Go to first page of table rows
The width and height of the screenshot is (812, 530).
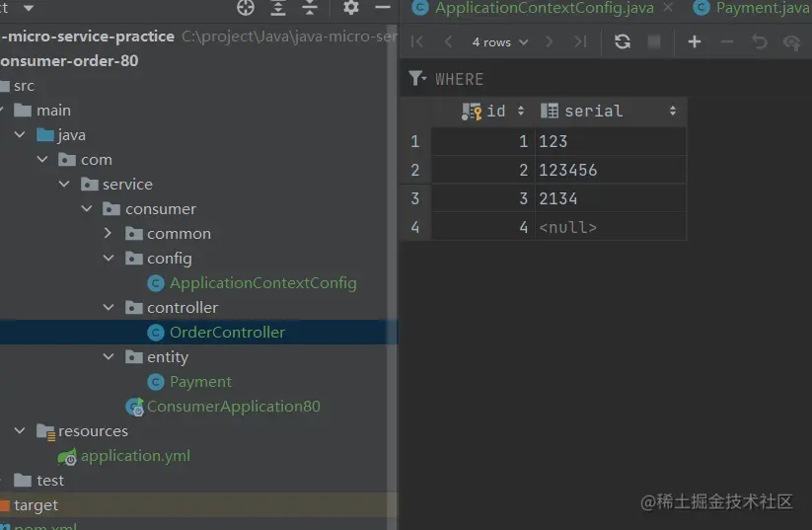tap(417, 41)
